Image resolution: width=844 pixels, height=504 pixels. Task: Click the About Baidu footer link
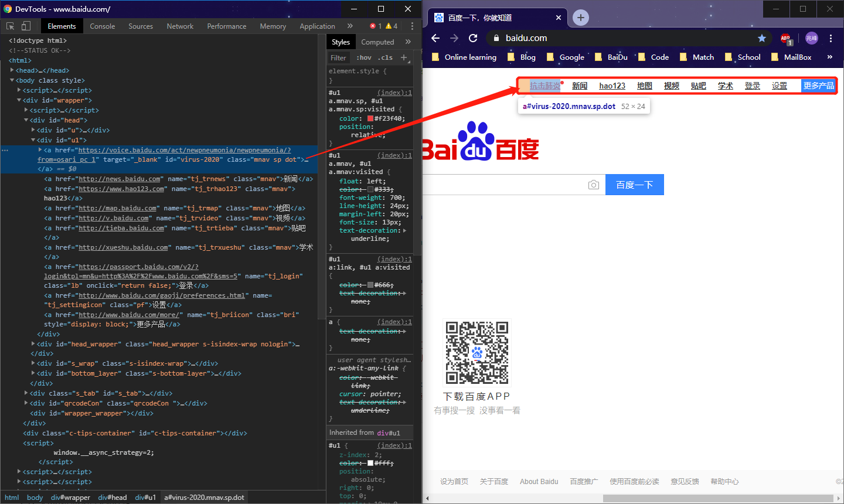(x=539, y=482)
